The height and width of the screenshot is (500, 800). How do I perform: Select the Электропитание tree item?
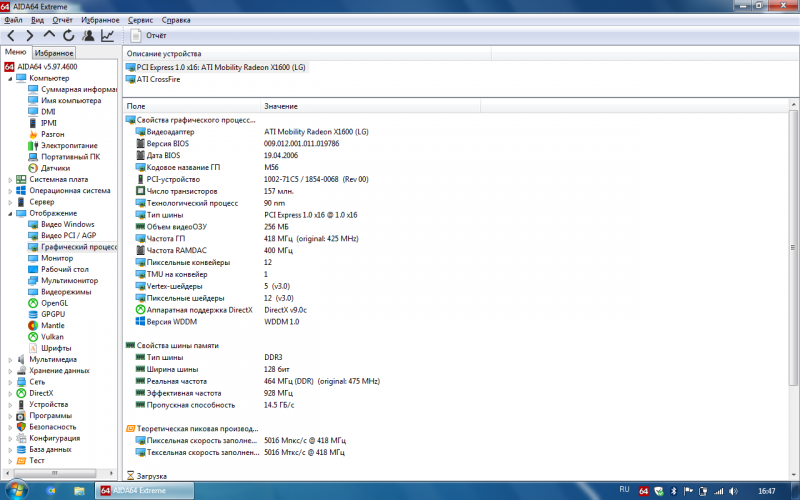(x=63, y=145)
